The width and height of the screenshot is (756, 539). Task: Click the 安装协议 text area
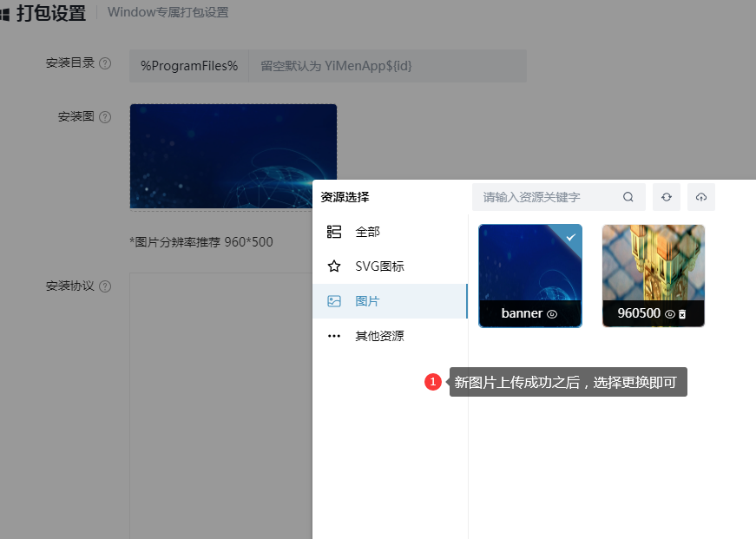(220, 405)
